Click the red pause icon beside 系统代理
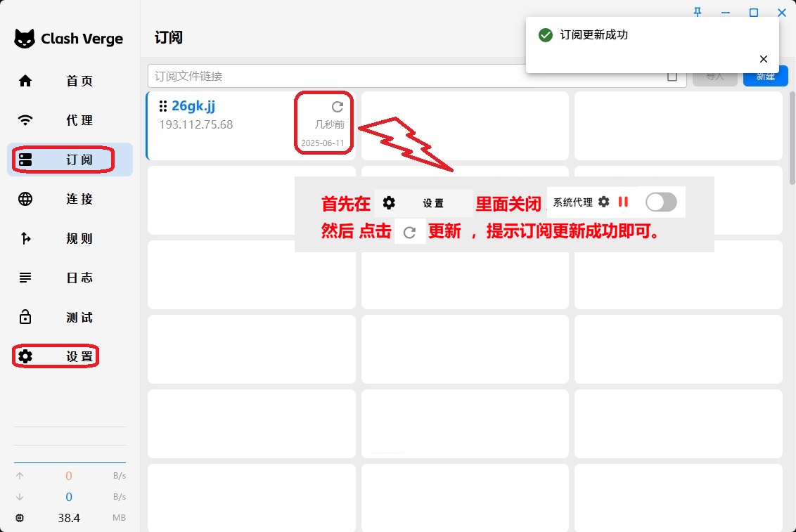The width and height of the screenshot is (796, 532). coord(623,202)
